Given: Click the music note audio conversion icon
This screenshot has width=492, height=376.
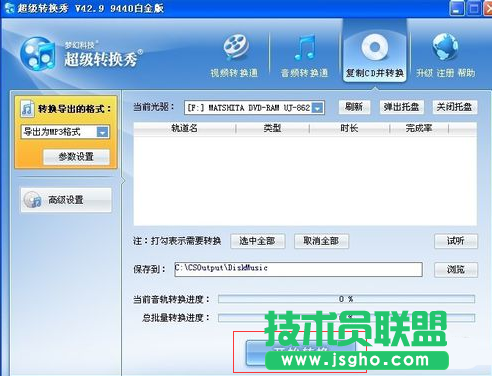Looking at the screenshot, I should click(x=305, y=47).
